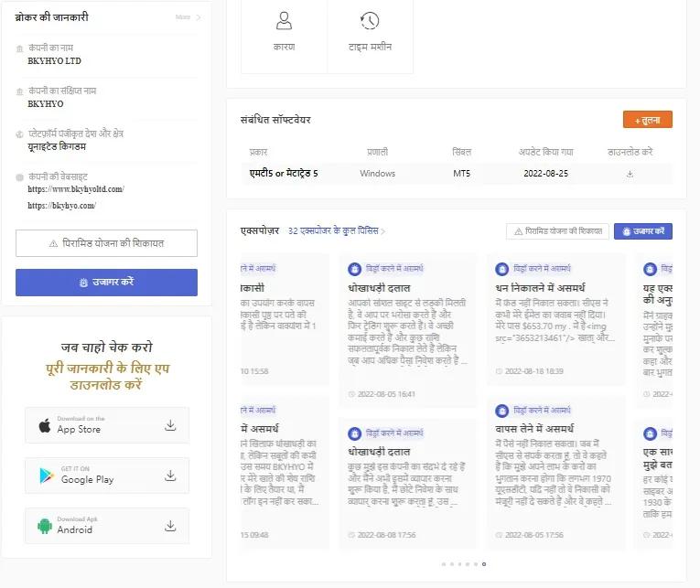Click the यूनाइटेड किंगडम country value
The image size is (700, 588).
click(x=57, y=147)
